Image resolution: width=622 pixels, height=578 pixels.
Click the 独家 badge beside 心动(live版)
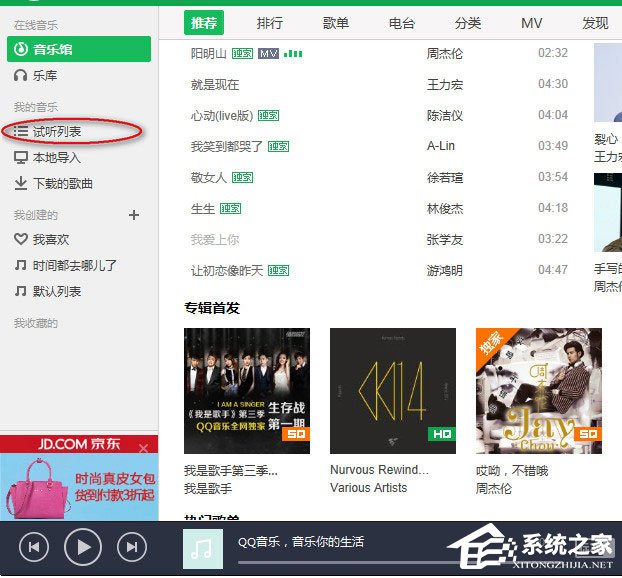(x=269, y=115)
